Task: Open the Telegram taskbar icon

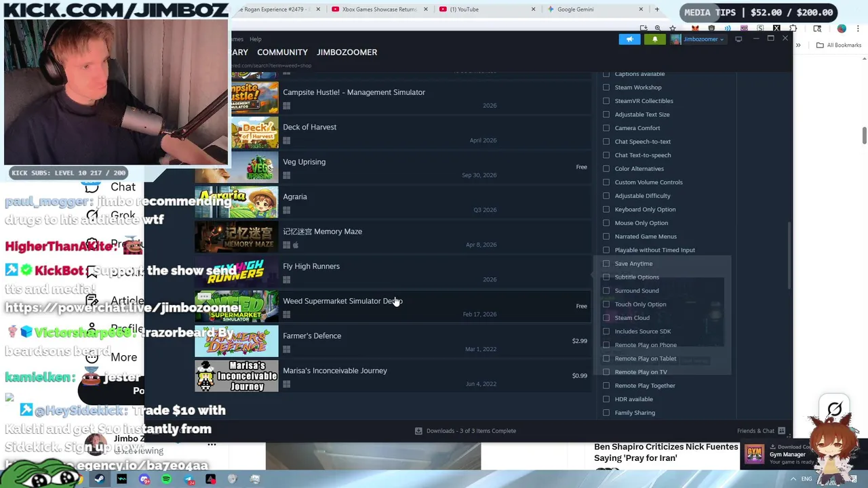Action: tap(189, 479)
